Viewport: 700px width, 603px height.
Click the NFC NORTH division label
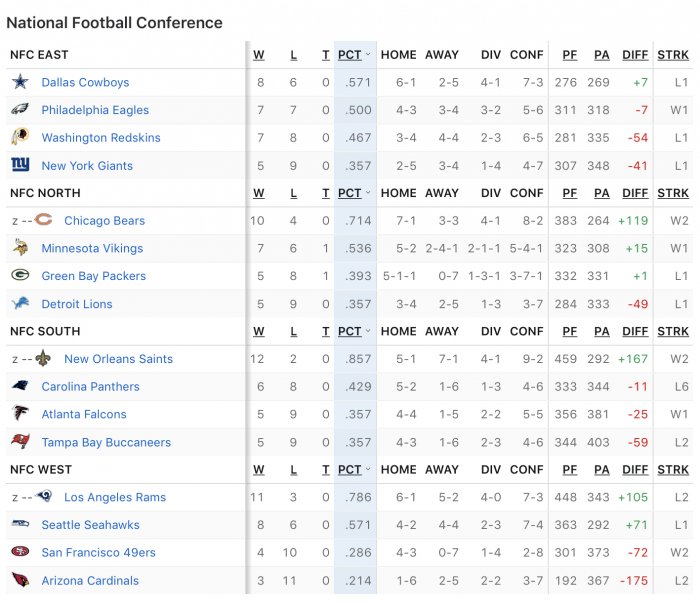coord(45,193)
